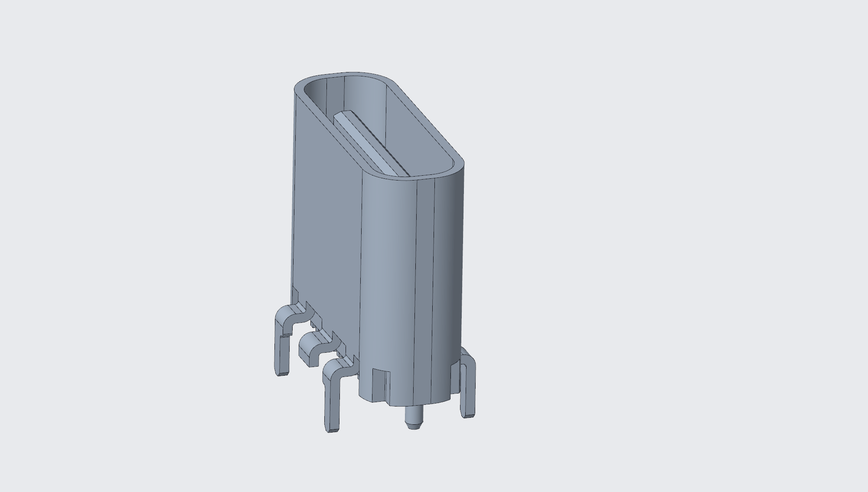Select the central tongue inside the connector opening
The width and height of the screenshot is (868, 492).
[x=371, y=144]
